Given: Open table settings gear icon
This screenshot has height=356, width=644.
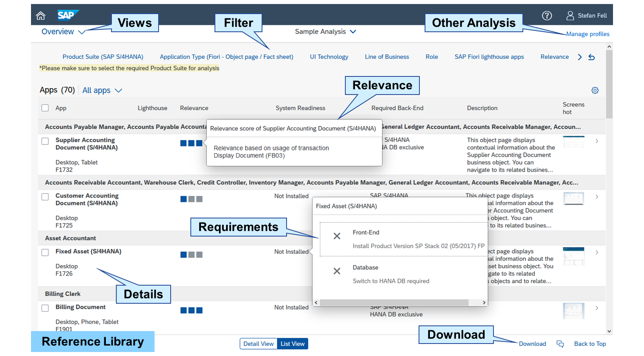Looking at the screenshot, I should (595, 91).
